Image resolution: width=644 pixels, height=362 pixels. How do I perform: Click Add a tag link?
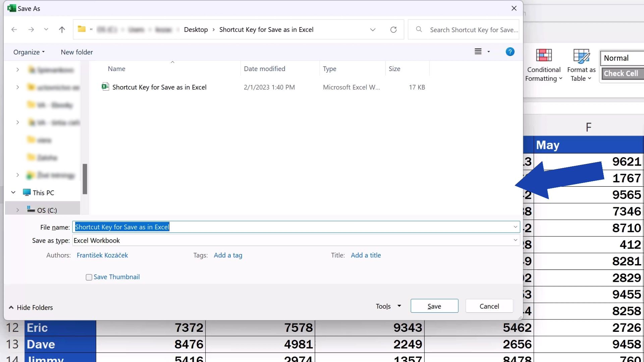[x=228, y=255]
